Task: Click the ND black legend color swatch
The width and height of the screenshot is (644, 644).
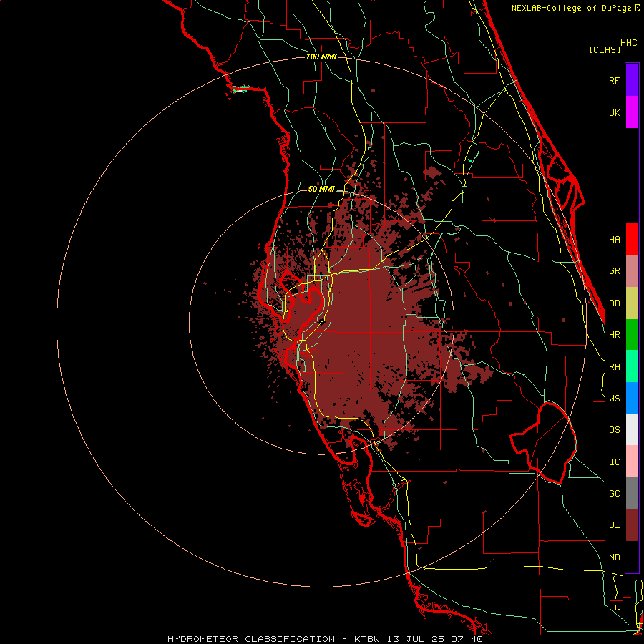Action: click(632, 557)
